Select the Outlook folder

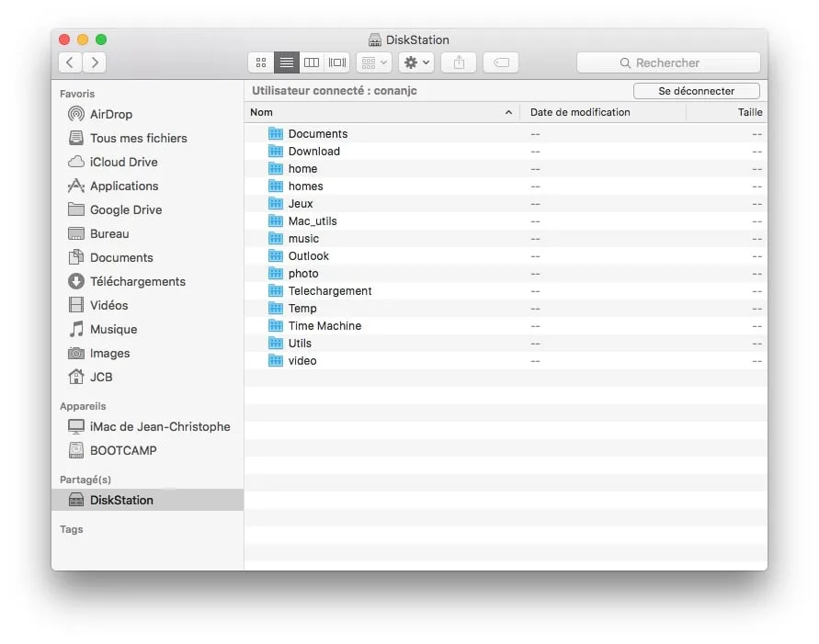(x=506, y=256)
